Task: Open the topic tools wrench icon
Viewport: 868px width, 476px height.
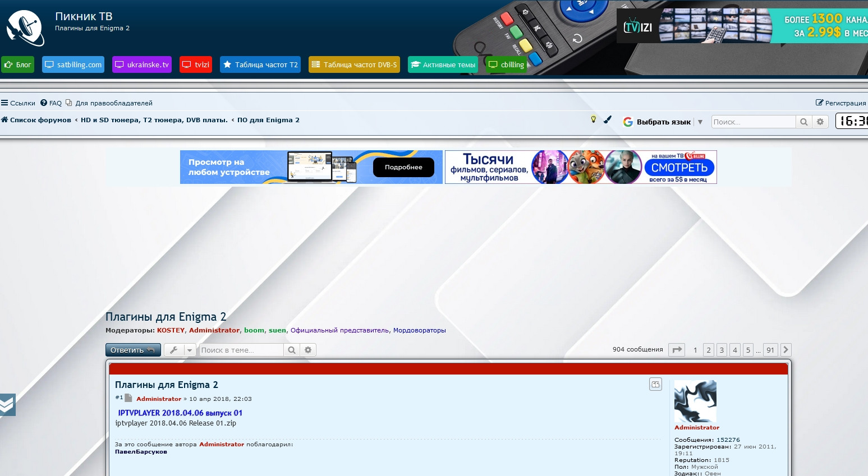Action: [x=174, y=350]
